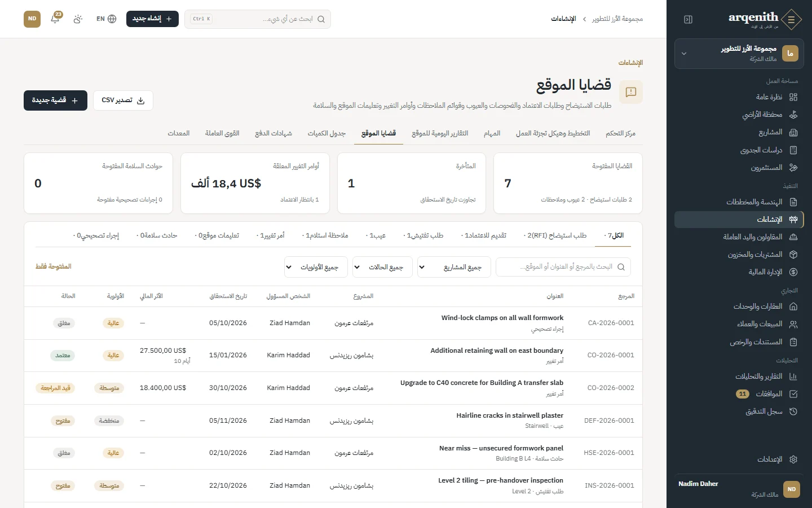Toggle the light/dark theme icon

pyautogui.click(x=78, y=19)
